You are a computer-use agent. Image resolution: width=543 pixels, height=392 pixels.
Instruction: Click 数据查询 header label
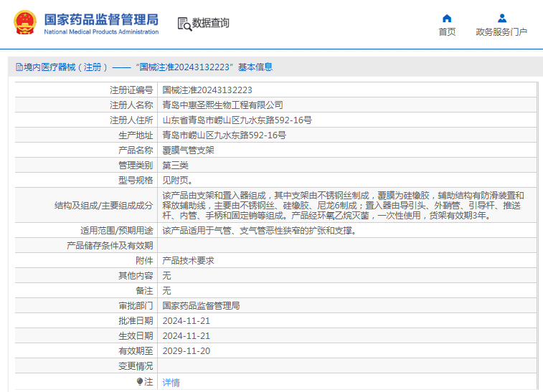[211, 23]
